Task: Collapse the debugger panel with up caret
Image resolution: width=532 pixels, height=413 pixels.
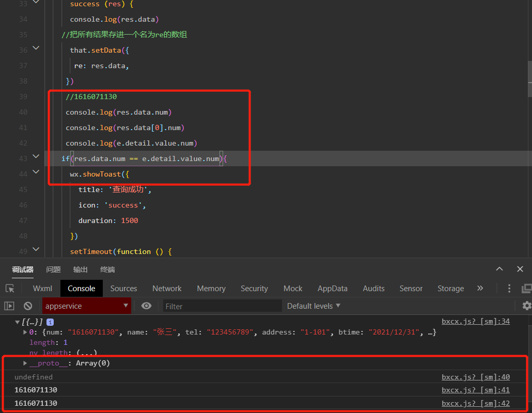Action: click(x=499, y=269)
